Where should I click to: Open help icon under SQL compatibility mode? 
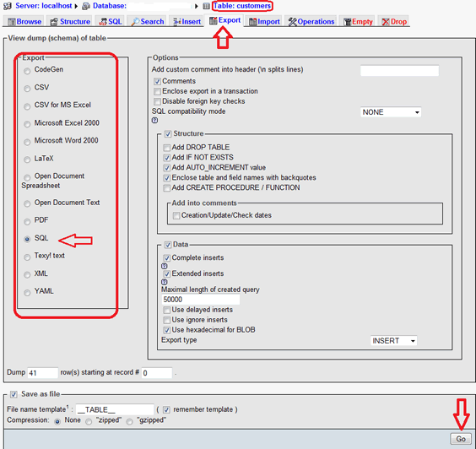(x=154, y=121)
